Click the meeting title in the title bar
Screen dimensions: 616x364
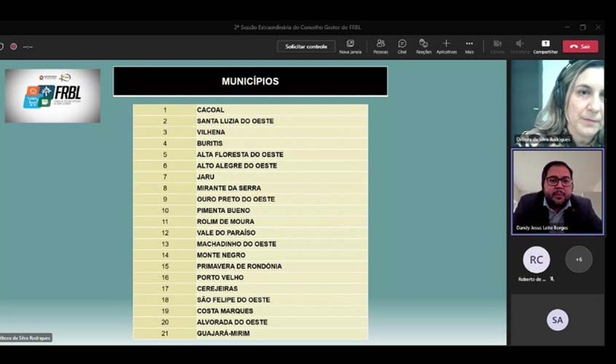(297, 27)
